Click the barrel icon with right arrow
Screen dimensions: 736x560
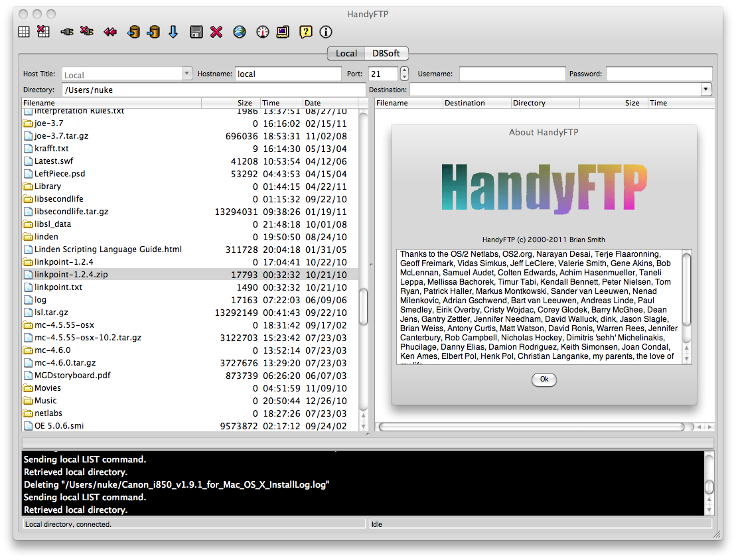(x=153, y=32)
